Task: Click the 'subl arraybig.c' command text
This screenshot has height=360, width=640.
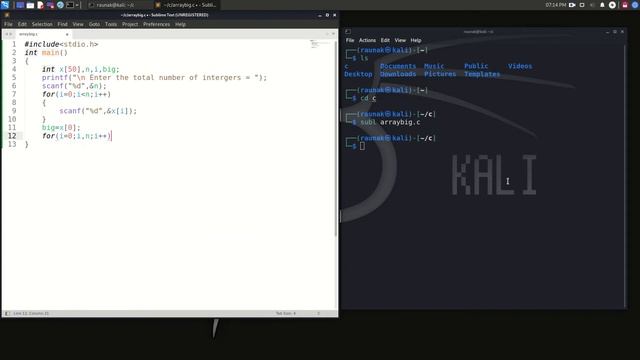Action: (390, 122)
